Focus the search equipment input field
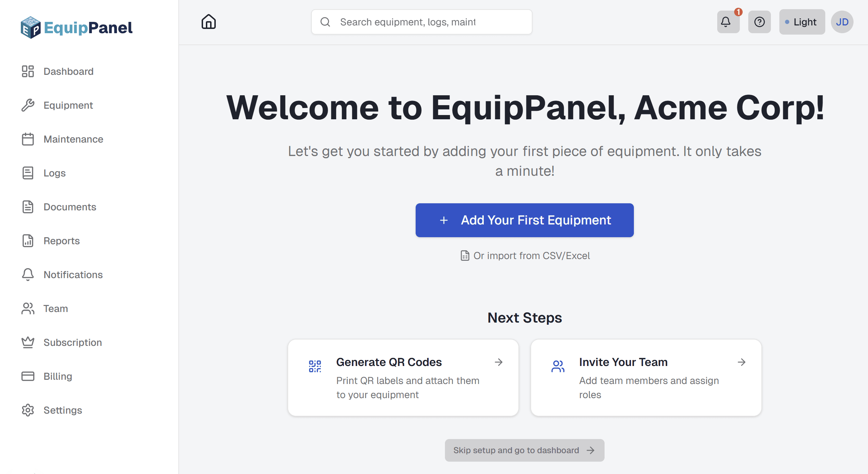 (427, 22)
